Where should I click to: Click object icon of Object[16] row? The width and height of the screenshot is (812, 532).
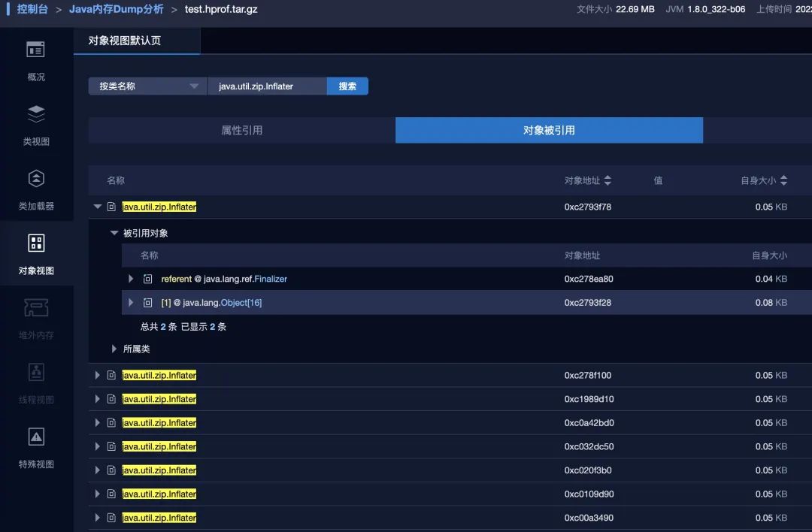pos(147,303)
